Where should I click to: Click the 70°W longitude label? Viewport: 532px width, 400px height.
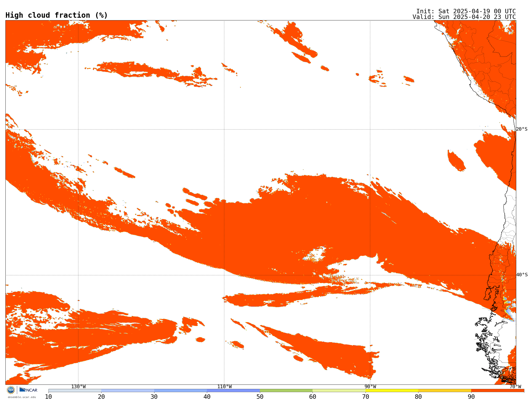[x=515, y=387]
